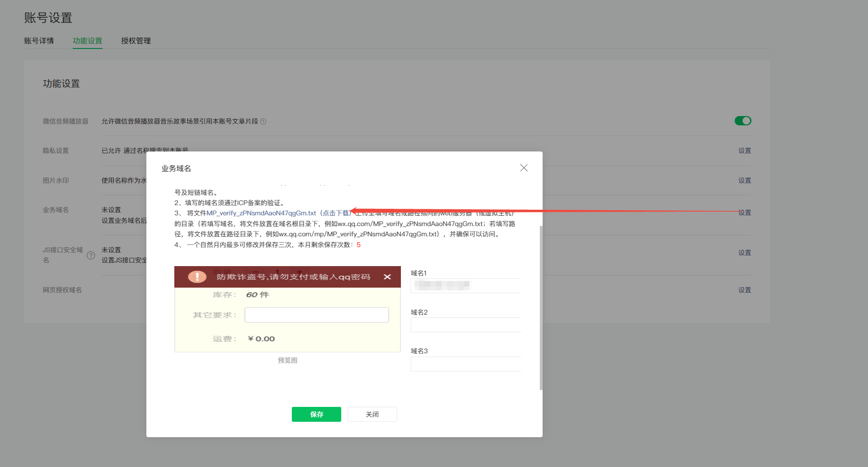Viewport: 868px width, 467px height.
Task: Close the 业务域名 dialog with X icon
Action: (524, 168)
